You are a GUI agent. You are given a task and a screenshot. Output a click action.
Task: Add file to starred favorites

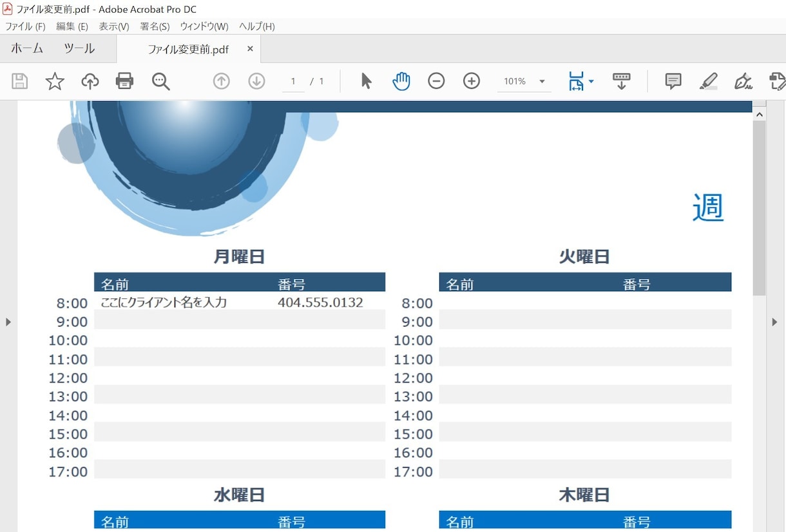pos(55,81)
